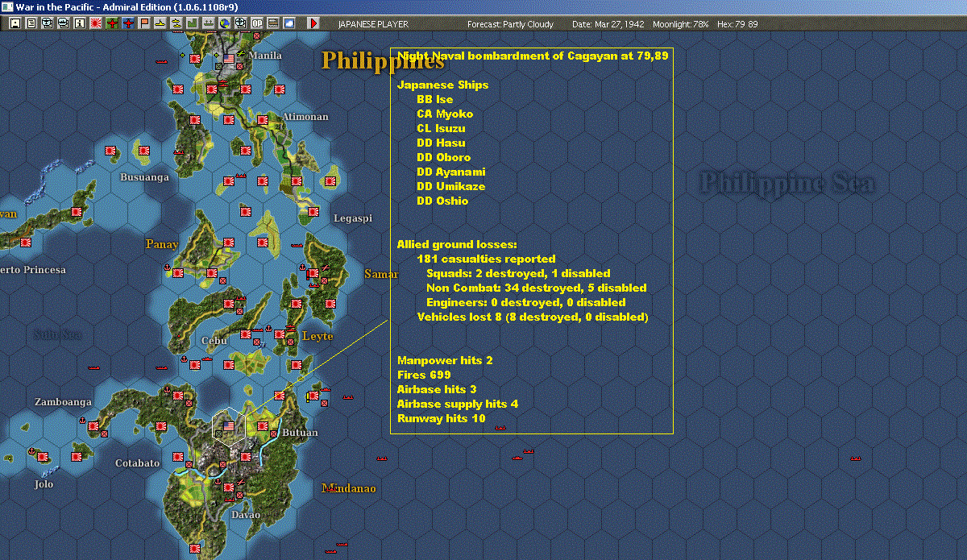Click the cloud weather toolbar icon

pos(289,24)
